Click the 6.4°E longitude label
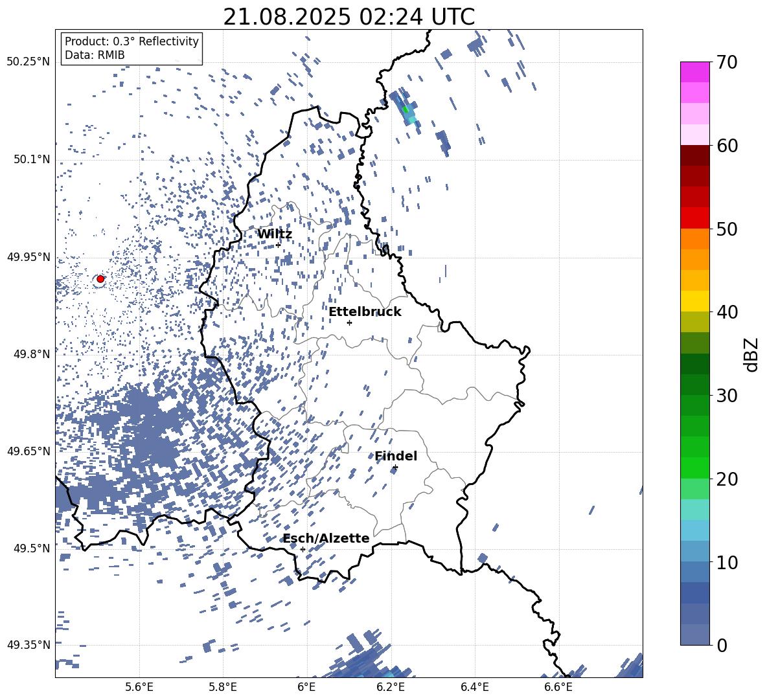 click(x=474, y=687)
